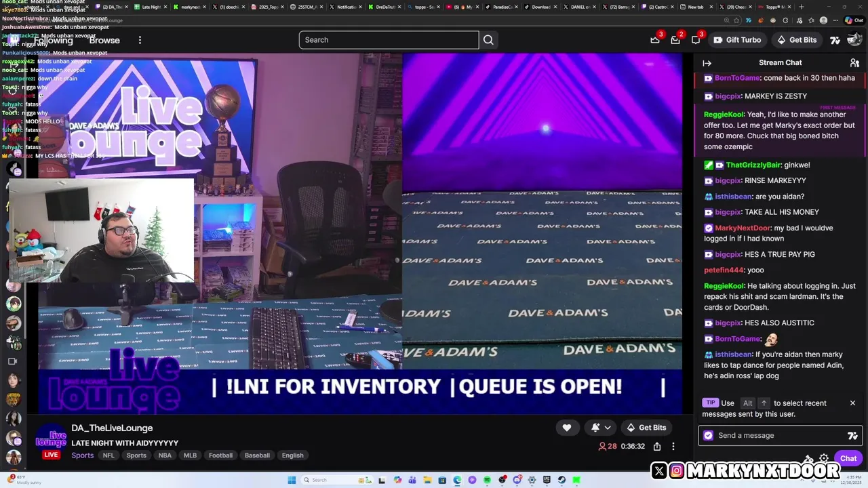Collapse the Stream Chat panel arrow
The height and width of the screenshot is (488, 868).
point(707,63)
